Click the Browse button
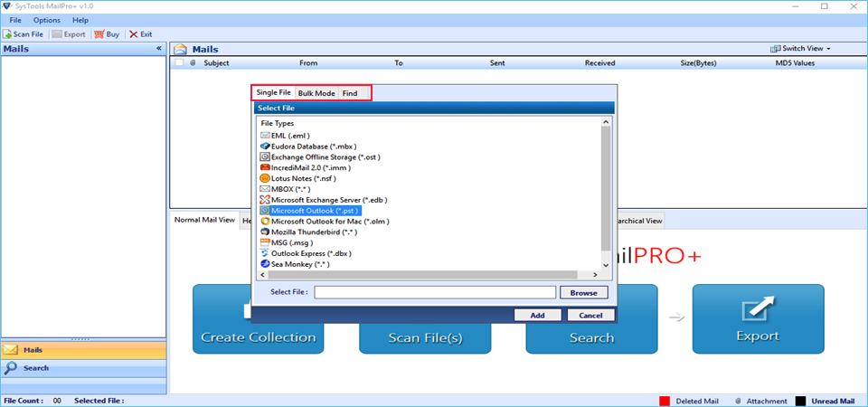The width and height of the screenshot is (868, 407). tap(583, 293)
